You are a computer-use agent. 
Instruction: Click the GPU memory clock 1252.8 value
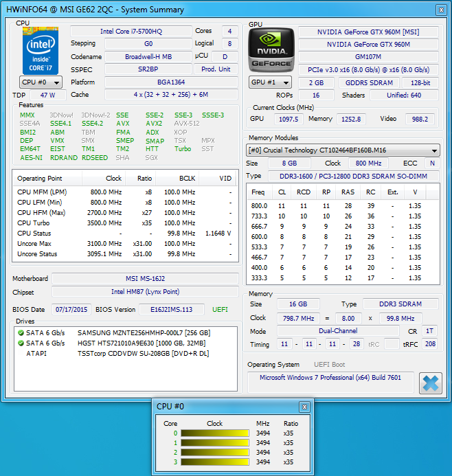click(351, 119)
